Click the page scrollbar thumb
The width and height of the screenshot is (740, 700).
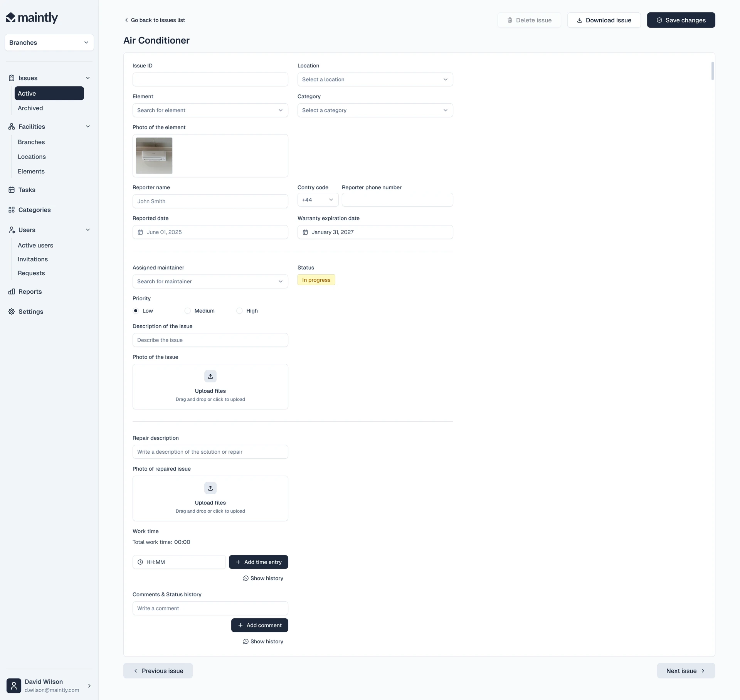(x=713, y=71)
